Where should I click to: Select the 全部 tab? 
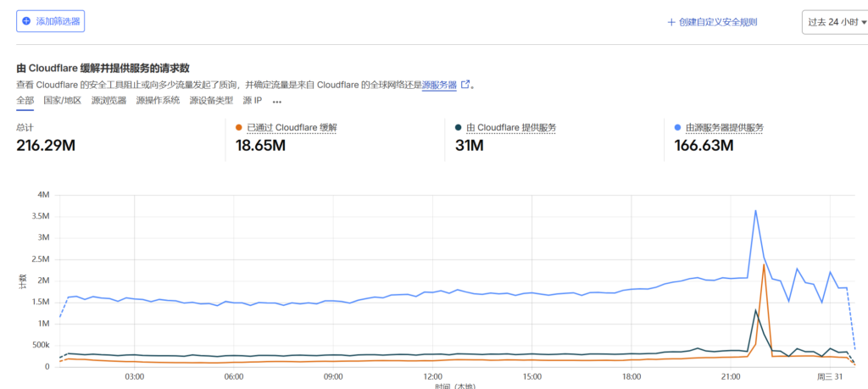coord(25,100)
